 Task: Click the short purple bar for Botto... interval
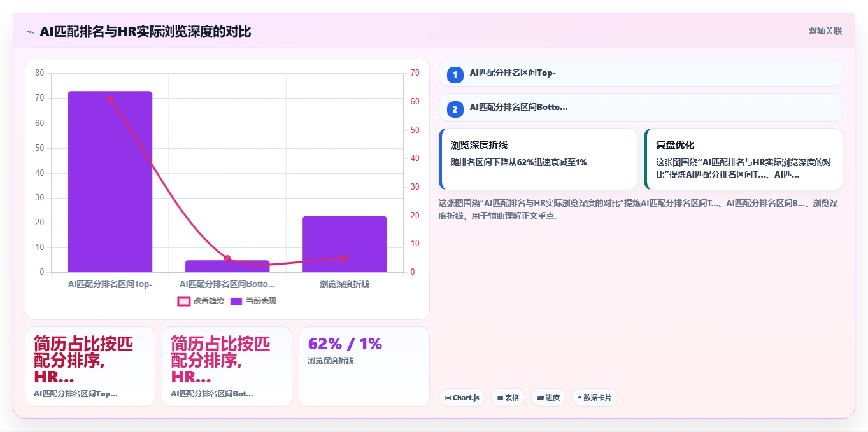coord(227,266)
